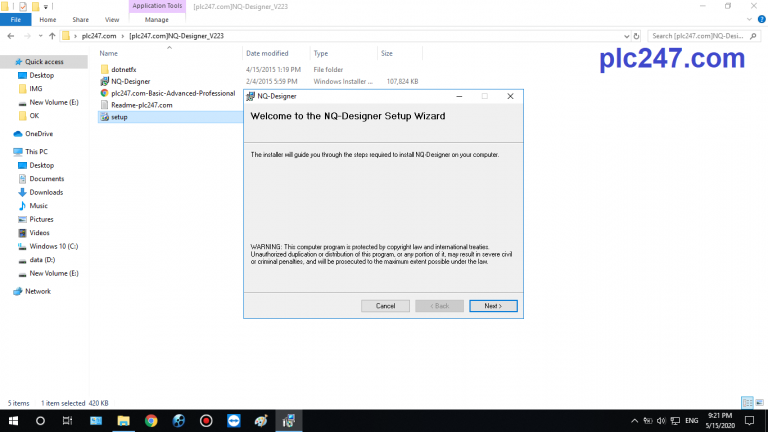The width and height of the screenshot is (768, 432).
Task: Navigate up one folder with the up arrow
Action: (x=52, y=36)
